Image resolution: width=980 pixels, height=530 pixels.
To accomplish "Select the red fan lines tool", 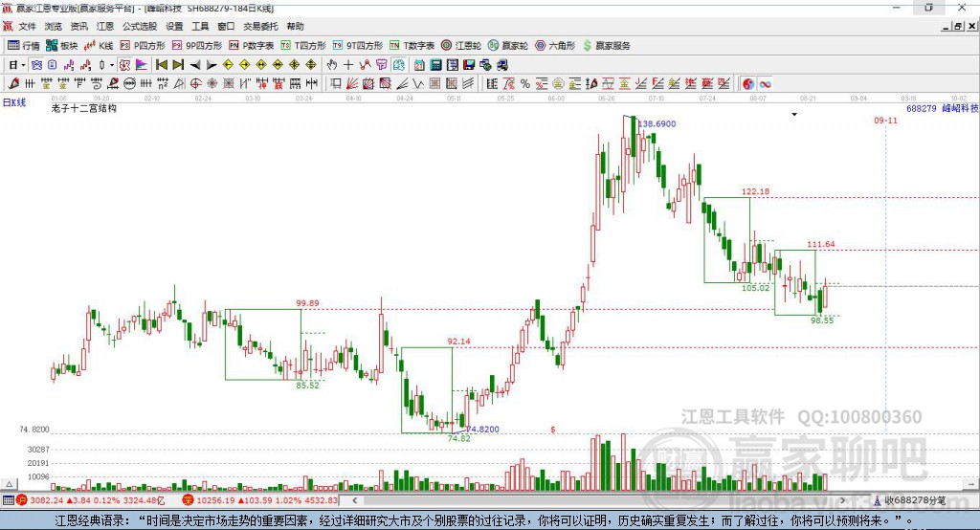I will [x=352, y=84].
